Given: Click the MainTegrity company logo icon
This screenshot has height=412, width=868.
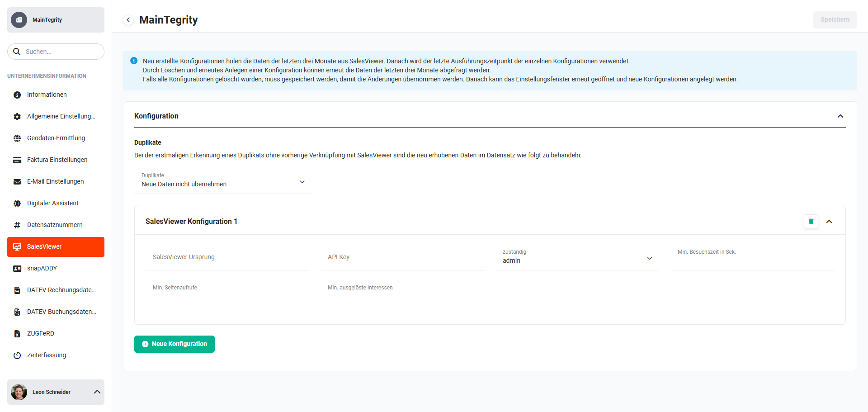Looking at the screenshot, I should pos(19,20).
